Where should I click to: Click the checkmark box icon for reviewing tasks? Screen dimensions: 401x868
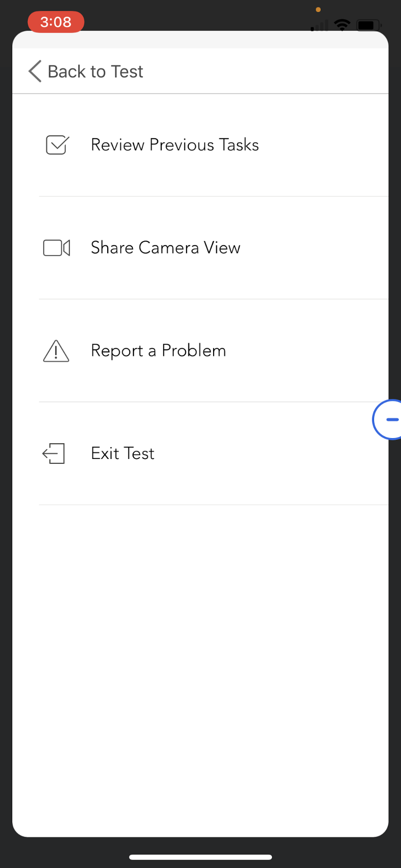point(57,145)
